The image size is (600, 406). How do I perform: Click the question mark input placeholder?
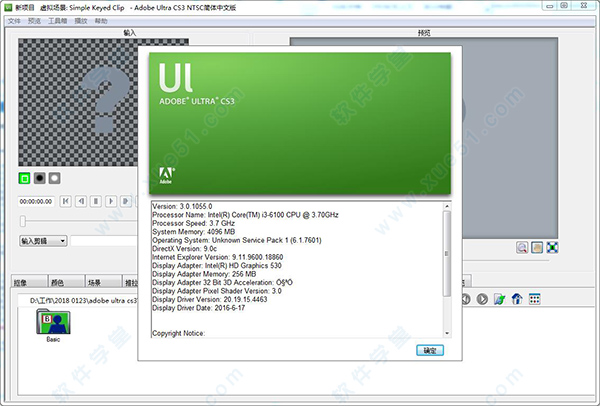click(x=105, y=99)
